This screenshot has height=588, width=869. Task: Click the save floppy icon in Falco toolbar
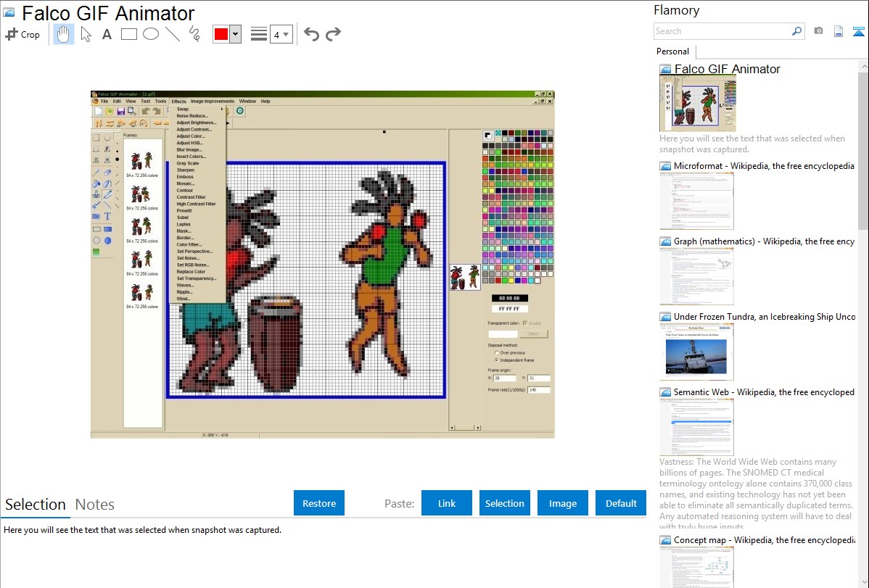(x=121, y=112)
